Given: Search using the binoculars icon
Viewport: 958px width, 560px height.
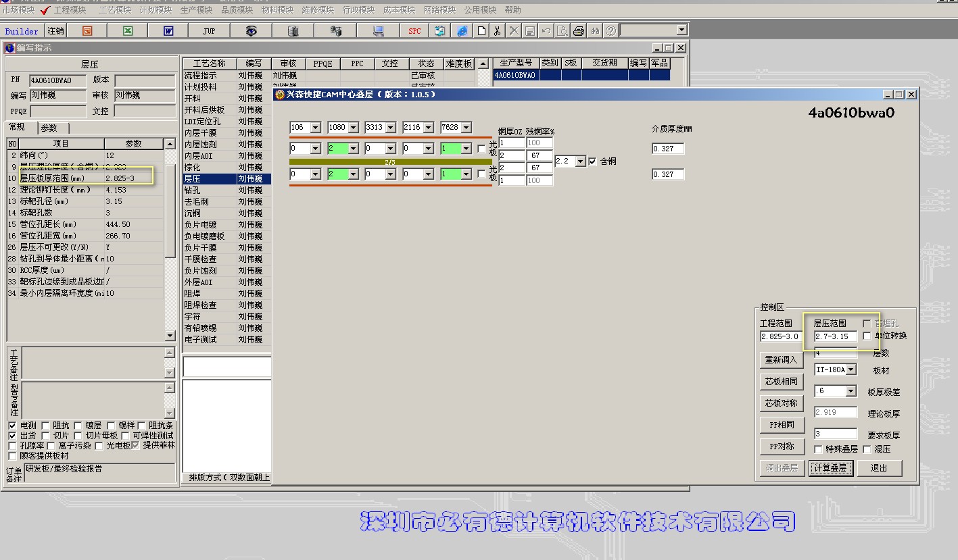Looking at the screenshot, I should tap(595, 31).
